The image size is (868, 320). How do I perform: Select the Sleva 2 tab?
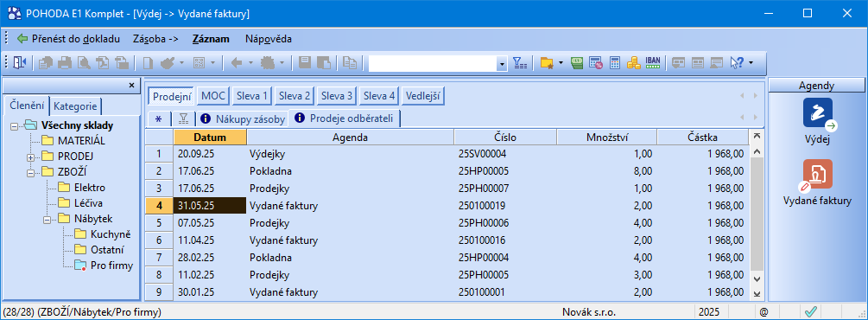(294, 95)
